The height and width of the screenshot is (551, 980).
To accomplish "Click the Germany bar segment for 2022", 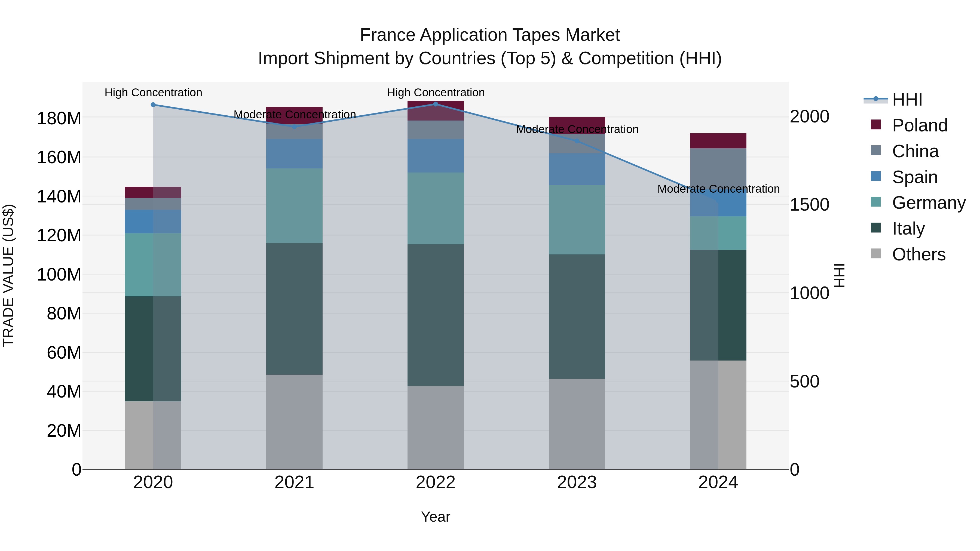I will point(436,208).
